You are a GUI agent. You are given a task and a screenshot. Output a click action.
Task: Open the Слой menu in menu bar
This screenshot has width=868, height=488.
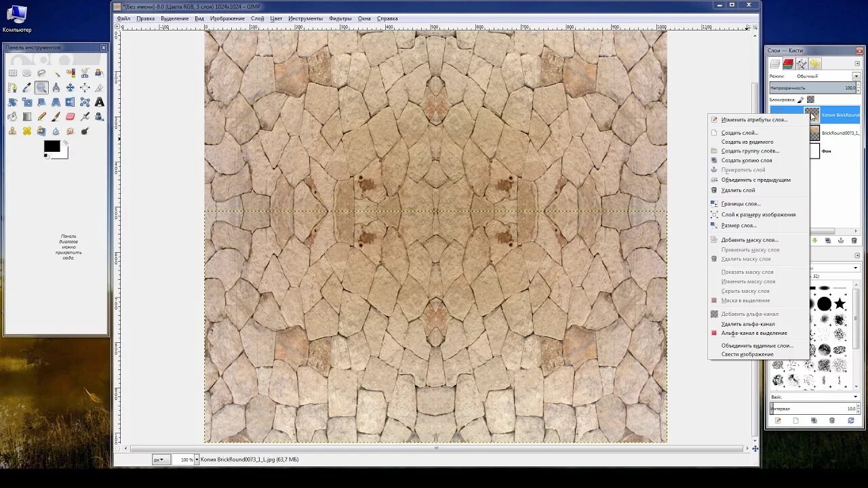pos(257,18)
